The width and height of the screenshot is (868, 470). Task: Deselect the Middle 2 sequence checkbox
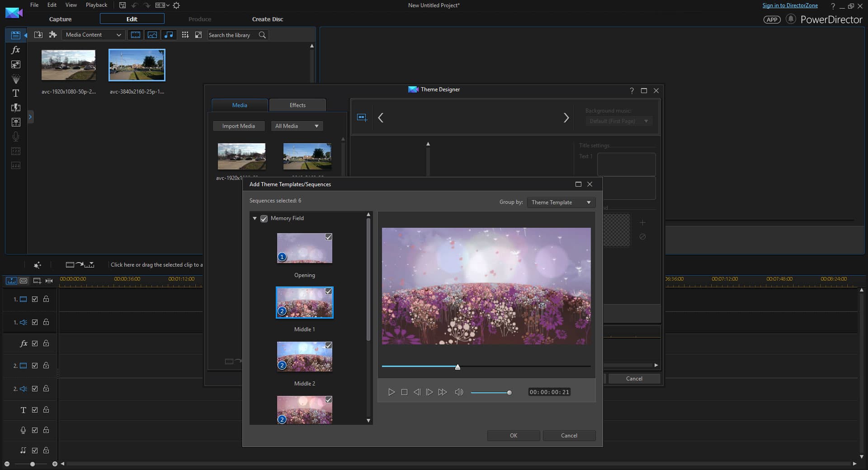(x=329, y=346)
